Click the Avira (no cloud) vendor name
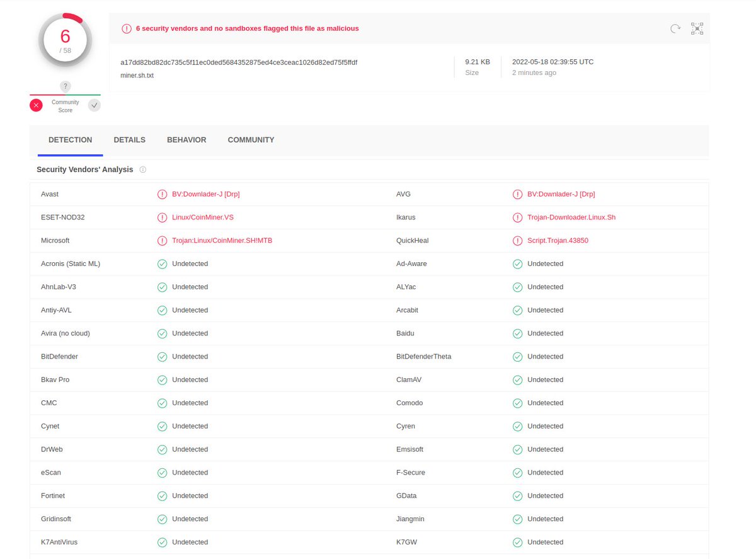The height and width of the screenshot is (559, 756). click(x=66, y=333)
